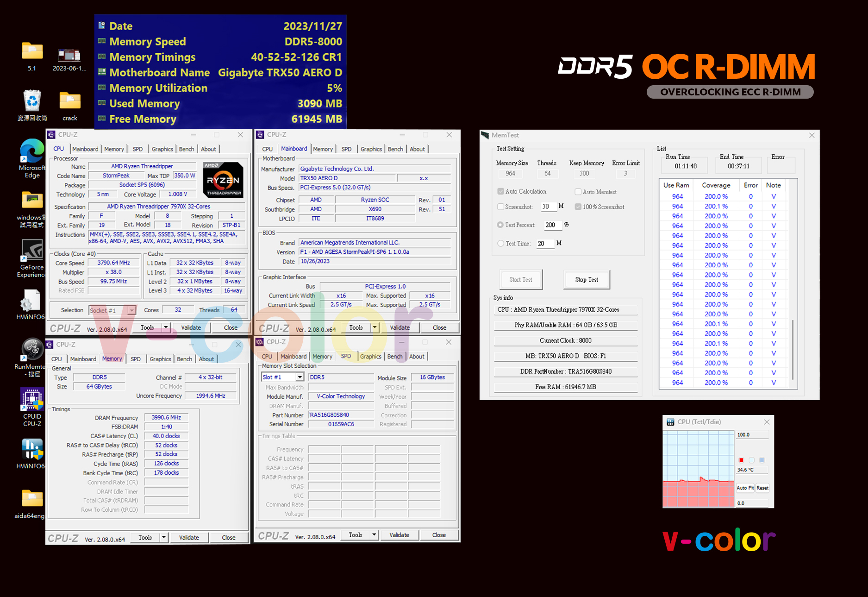Screen dimensions: 868x597
Task: Open the Graphics tab in SPD CPU-Z window
Action: coord(370,356)
